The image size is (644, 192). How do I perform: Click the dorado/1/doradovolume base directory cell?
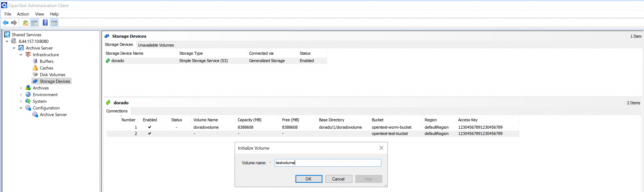[340, 127]
